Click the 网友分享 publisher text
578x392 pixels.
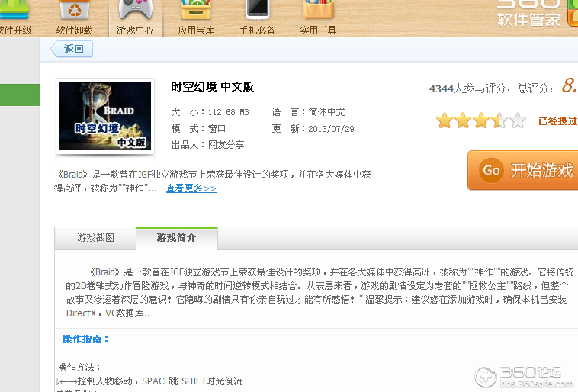click(x=226, y=145)
